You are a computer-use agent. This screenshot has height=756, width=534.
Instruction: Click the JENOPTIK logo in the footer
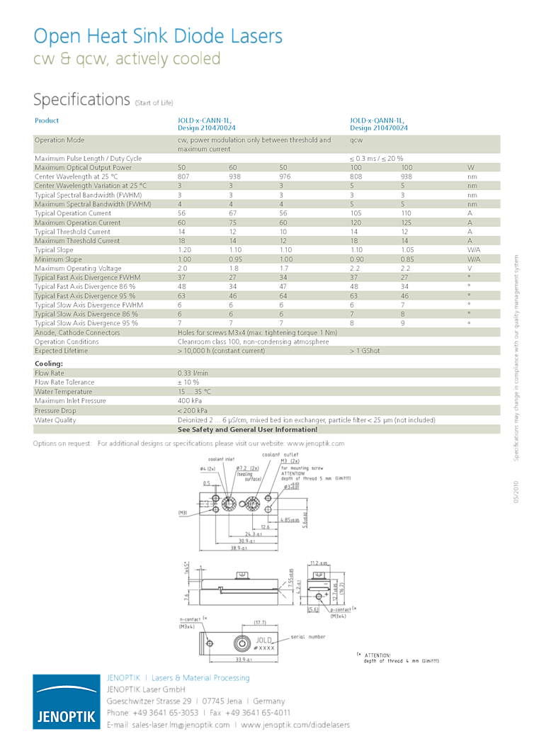(x=66, y=701)
